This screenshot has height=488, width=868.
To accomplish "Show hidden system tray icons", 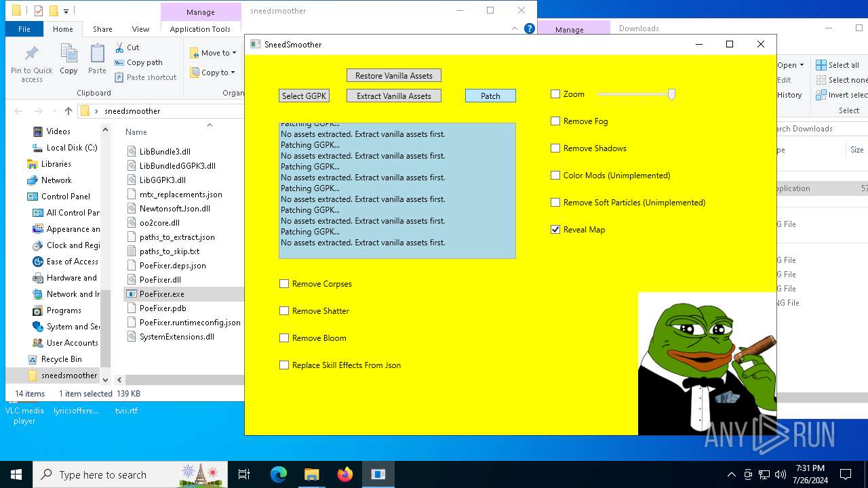I will [731, 474].
